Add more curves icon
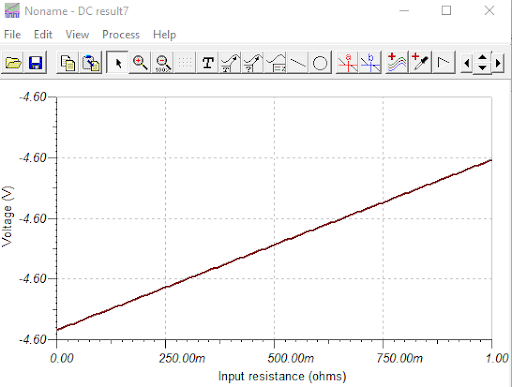Screen dimensions: 512x387 397,63
